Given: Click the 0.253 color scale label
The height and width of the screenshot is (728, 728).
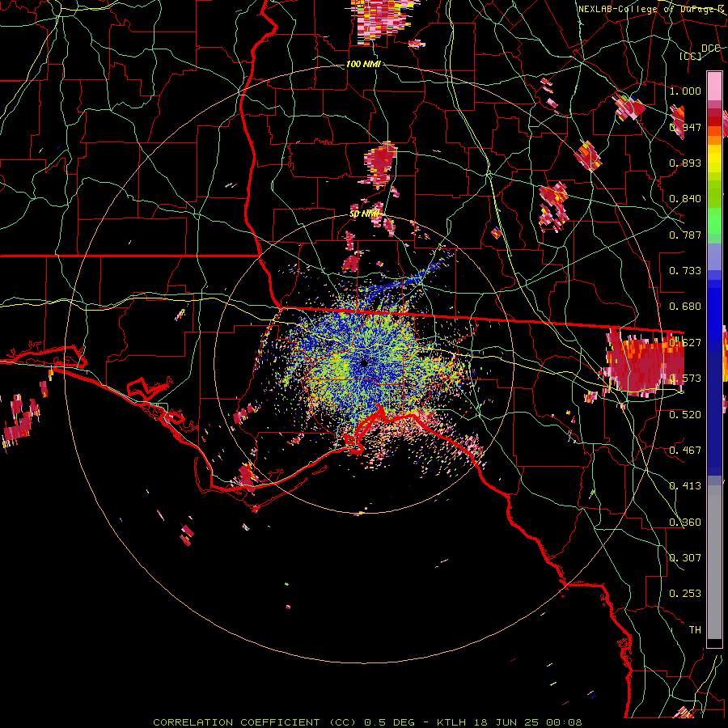Looking at the screenshot, I should [685, 594].
